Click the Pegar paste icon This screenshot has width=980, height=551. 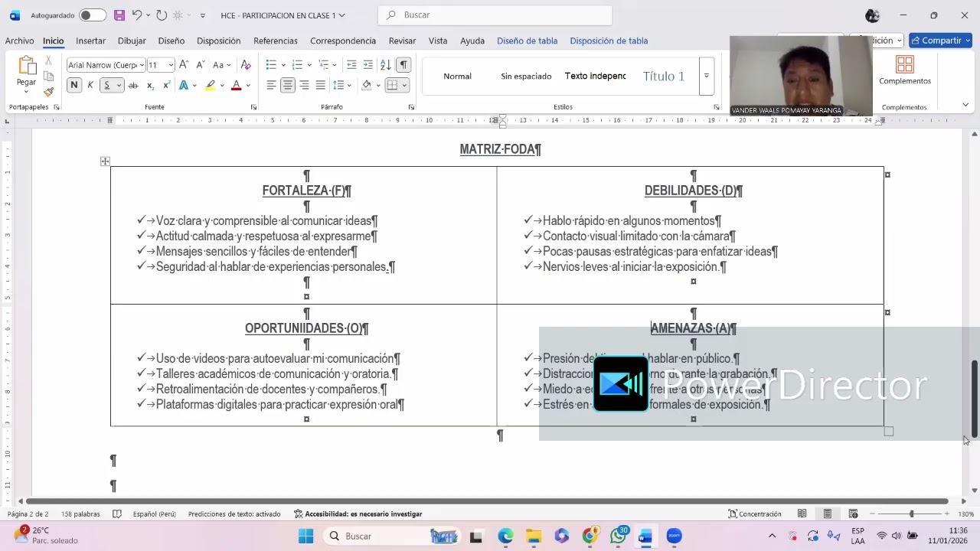[26, 67]
